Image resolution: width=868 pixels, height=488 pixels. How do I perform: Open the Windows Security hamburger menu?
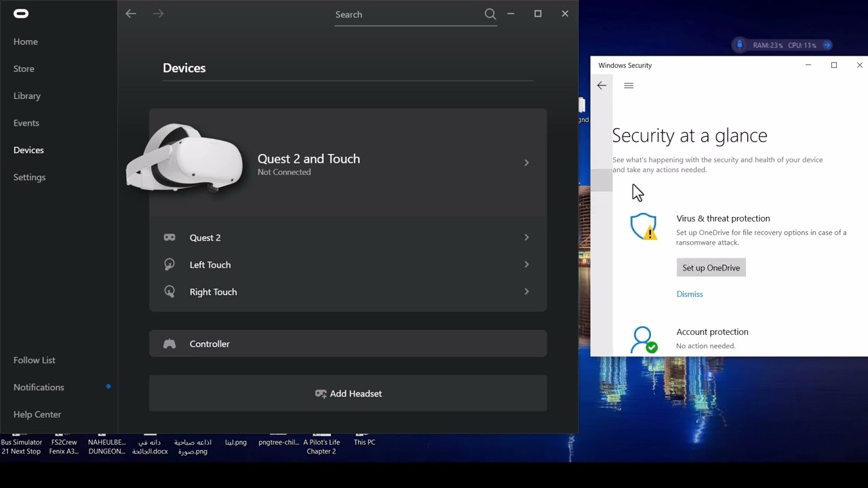coord(629,85)
